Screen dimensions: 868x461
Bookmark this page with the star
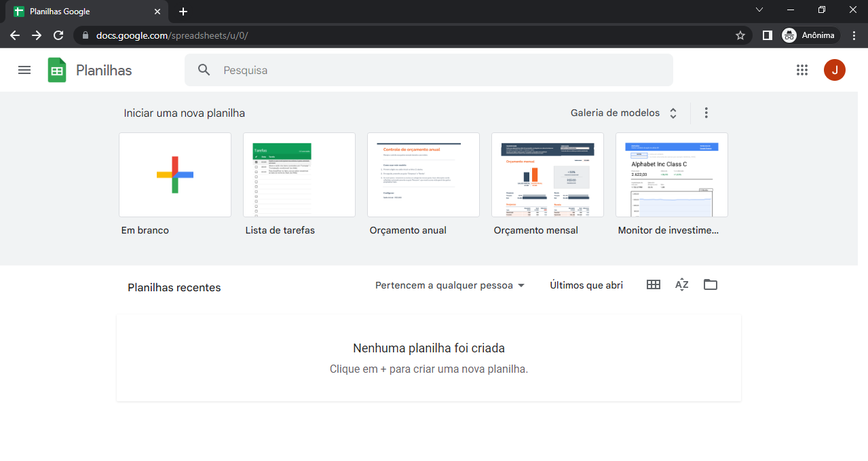click(x=740, y=35)
